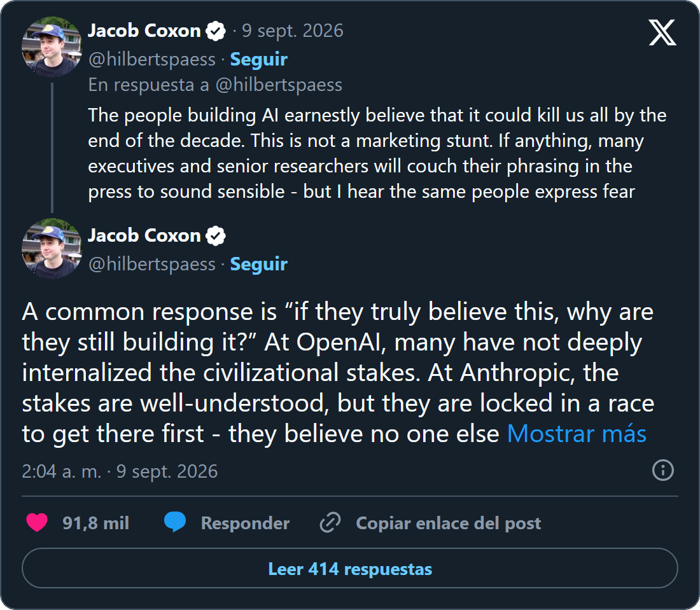Click the 91,8 mil likes count
This screenshot has width=700, height=610.
click(x=95, y=523)
